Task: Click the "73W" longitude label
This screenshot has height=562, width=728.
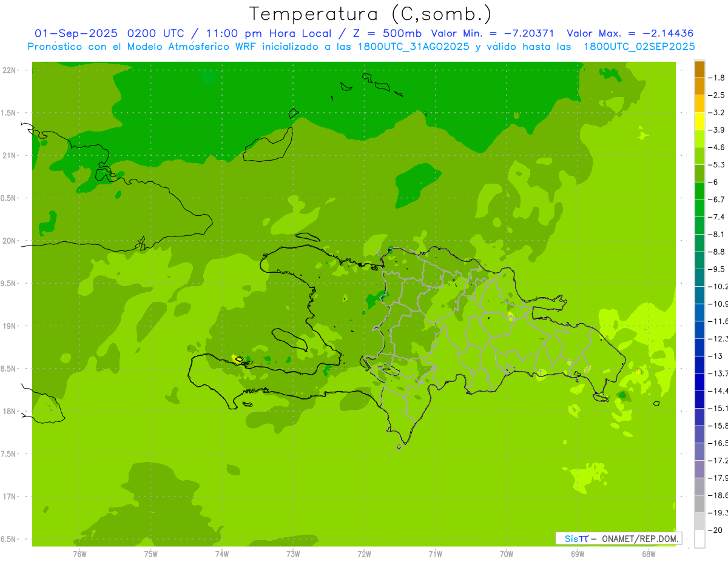Action: [293, 554]
